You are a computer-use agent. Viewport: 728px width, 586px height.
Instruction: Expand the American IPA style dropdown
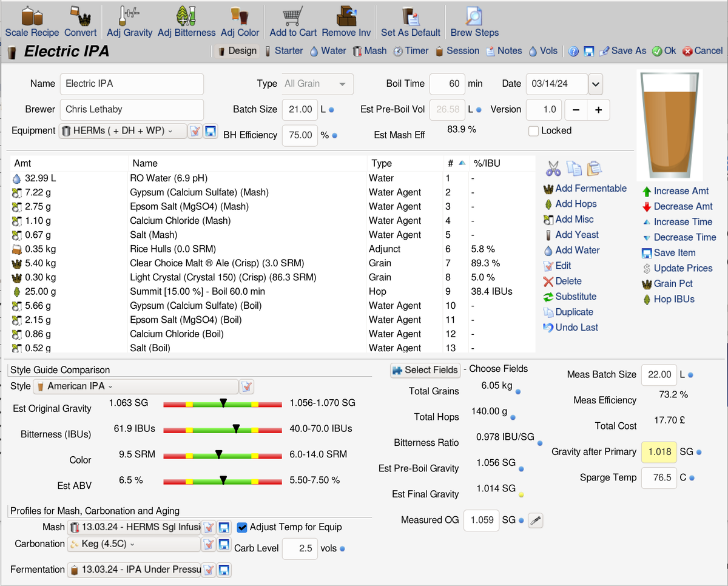tap(136, 386)
